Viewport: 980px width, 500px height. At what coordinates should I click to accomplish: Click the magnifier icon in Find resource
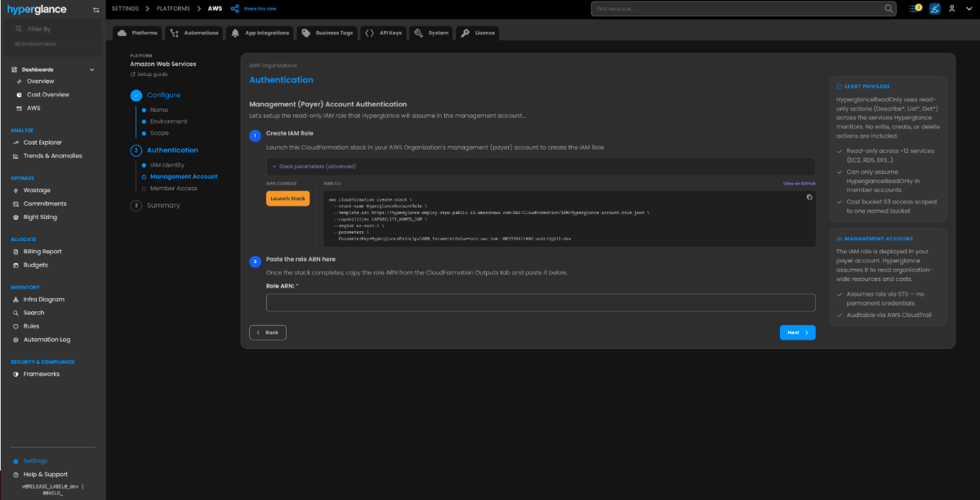(x=889, y=8)
